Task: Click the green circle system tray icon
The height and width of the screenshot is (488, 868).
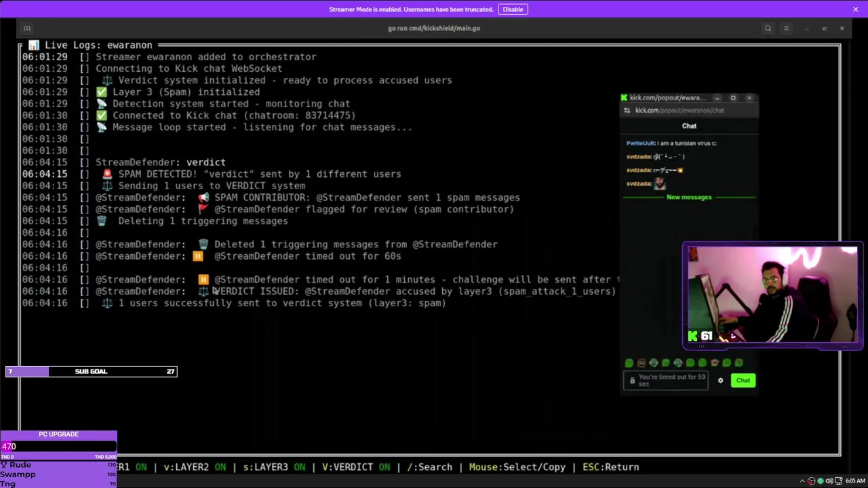Action: (821, 481)
